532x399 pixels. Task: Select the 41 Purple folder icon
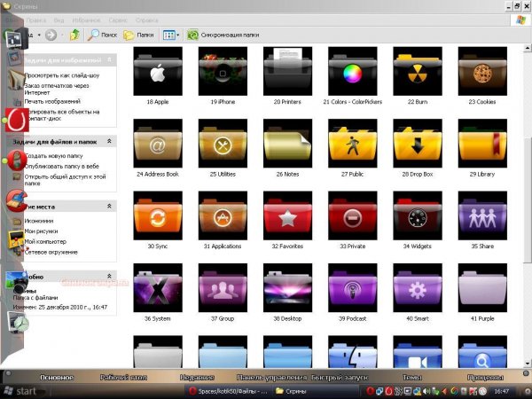click(x=482, y=287)
